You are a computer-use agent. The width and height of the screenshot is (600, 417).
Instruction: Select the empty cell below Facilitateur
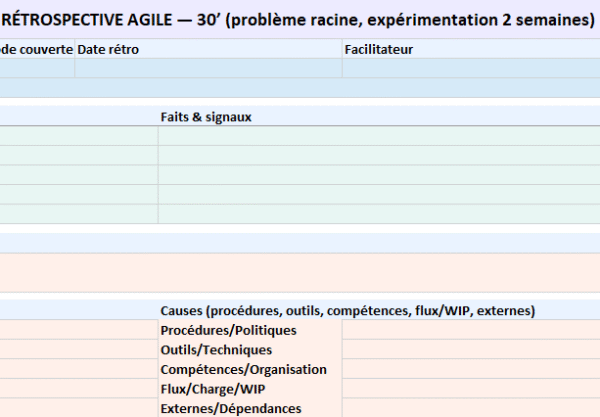(470, 68)
